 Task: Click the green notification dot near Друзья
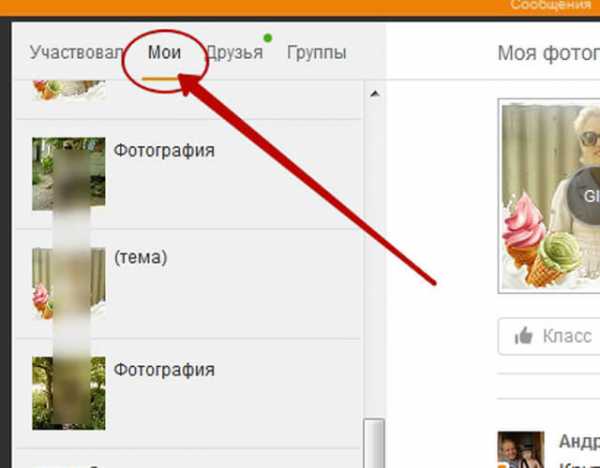point(268,38)
